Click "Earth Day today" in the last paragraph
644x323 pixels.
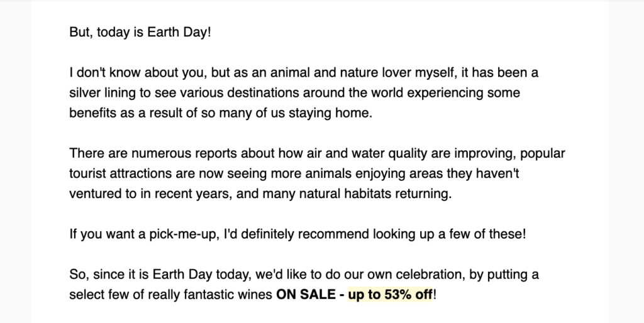click(201, 275)
